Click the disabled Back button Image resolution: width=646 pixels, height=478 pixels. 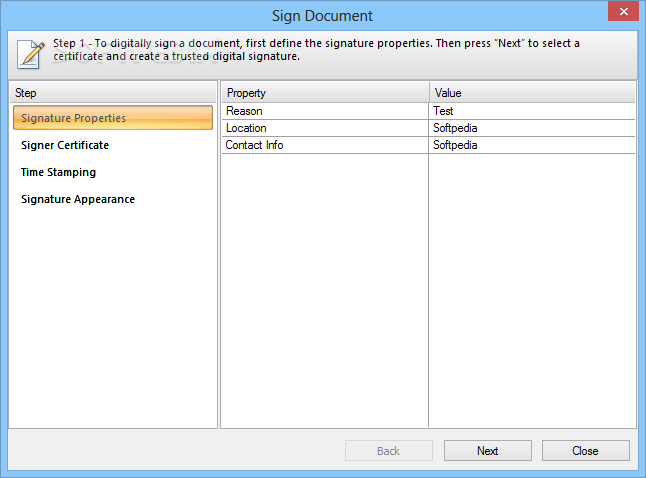(388, 451)
